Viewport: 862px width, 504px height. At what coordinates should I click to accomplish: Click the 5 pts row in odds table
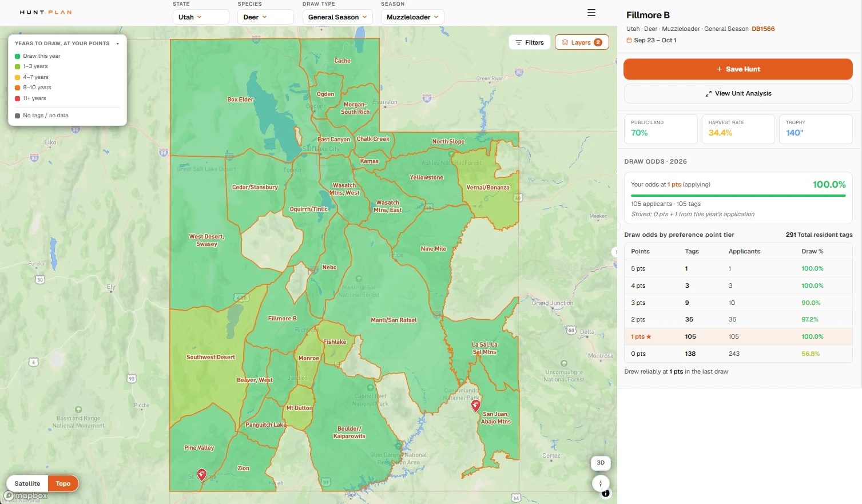pos(738,268)
